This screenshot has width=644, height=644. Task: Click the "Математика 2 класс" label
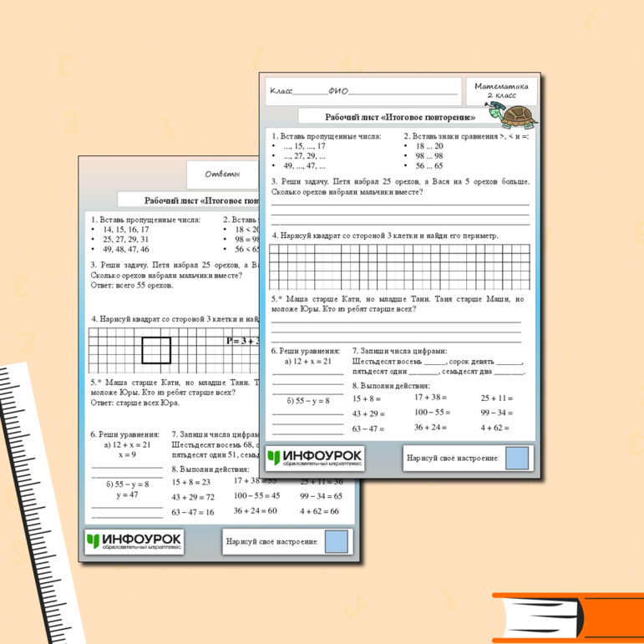point(501,90)
